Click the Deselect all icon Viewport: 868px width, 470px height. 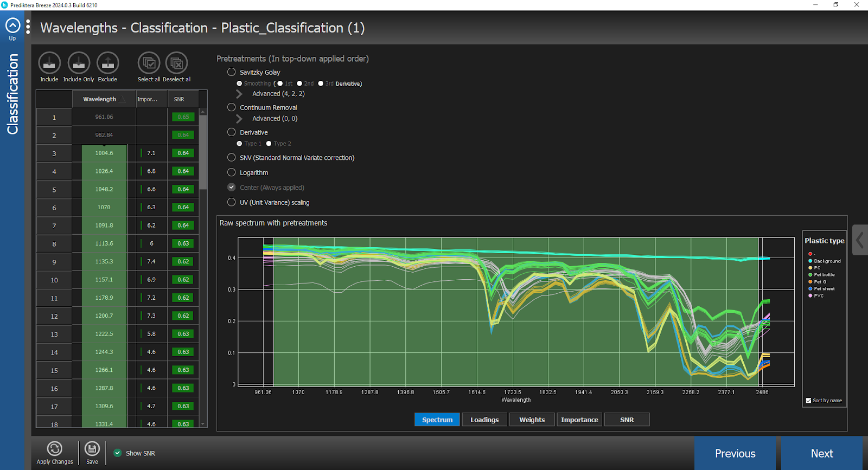[176, 63]
